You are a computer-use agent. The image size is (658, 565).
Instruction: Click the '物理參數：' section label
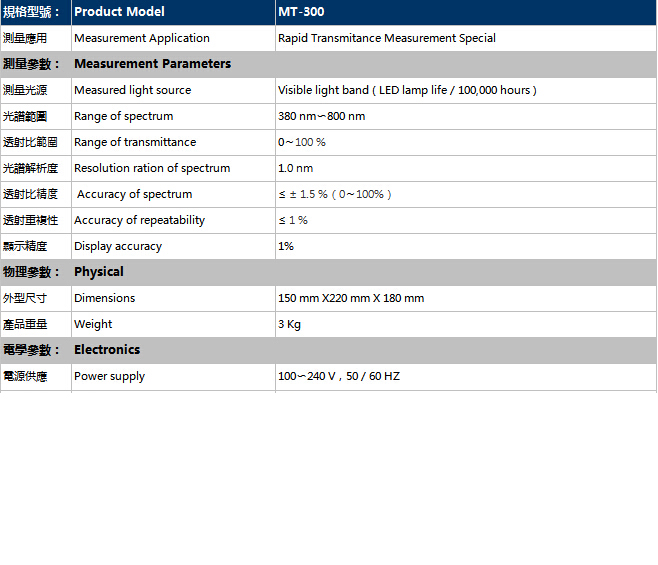(x=31, y=272)
